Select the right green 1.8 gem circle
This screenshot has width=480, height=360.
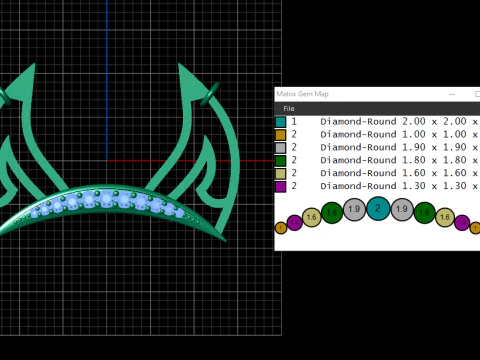pyautogui.click(x=424, y=213)
